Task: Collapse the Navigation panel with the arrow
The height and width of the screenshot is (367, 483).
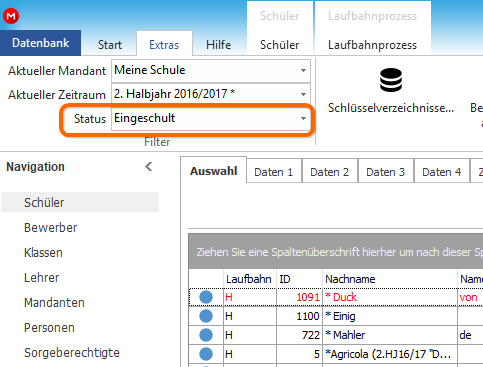Action: pyautogui.click(x=149, y=167)
